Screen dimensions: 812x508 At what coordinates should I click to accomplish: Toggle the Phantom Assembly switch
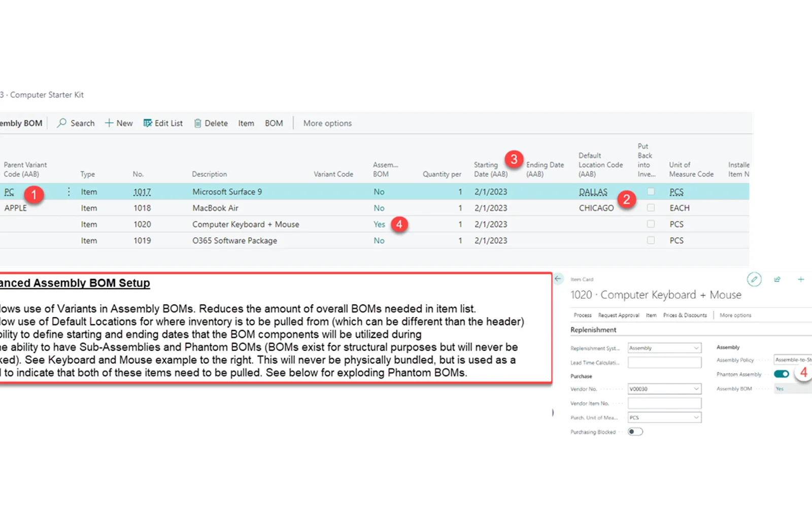782,374
